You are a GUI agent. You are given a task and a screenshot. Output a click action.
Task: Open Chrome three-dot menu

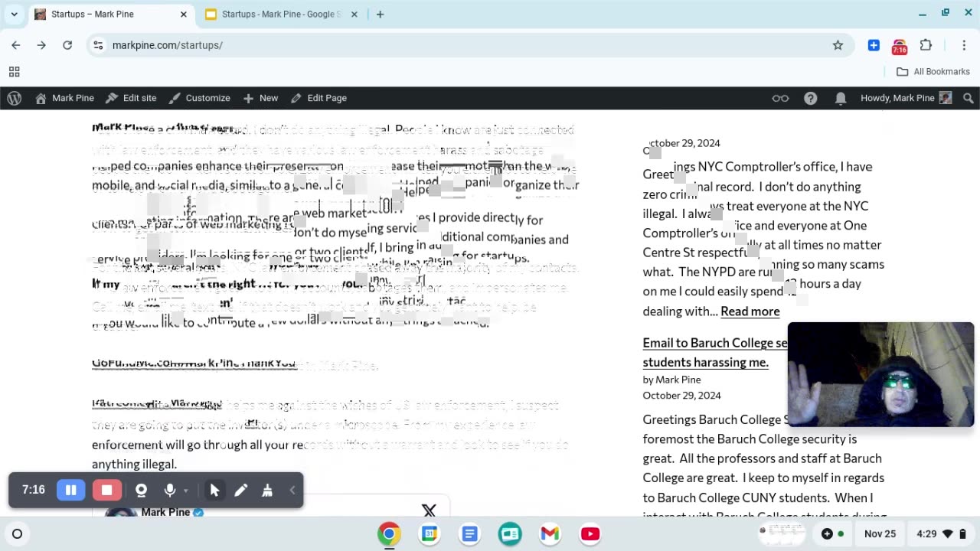coord(964,45)
